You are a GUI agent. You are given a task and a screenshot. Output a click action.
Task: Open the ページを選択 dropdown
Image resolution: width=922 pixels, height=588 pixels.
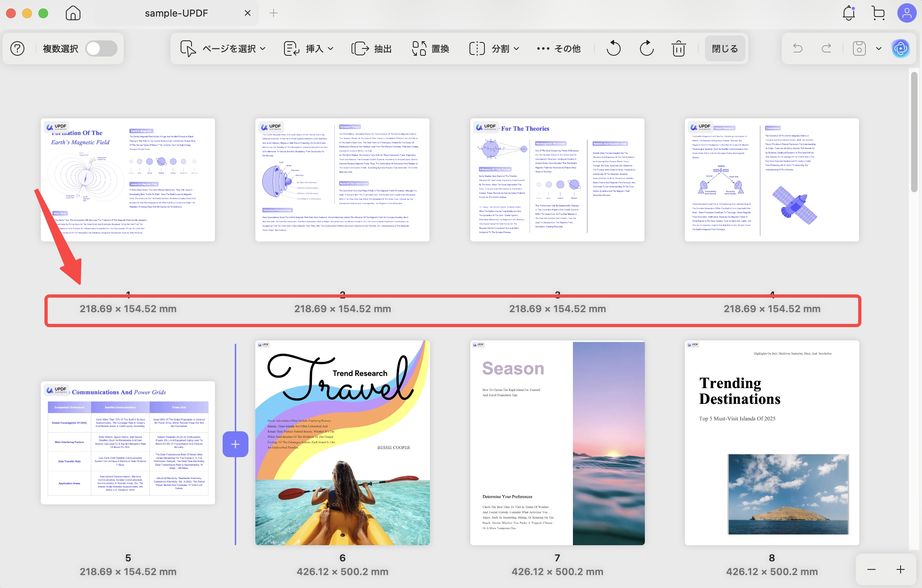pos(223,49)
